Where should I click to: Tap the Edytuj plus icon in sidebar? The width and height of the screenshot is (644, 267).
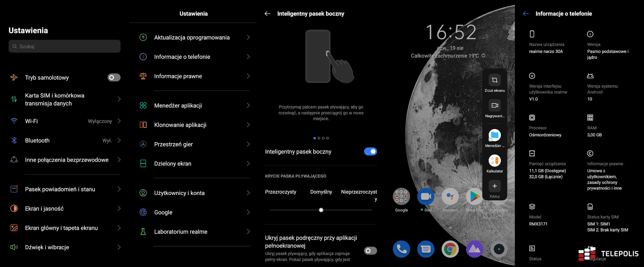point(494,186)
